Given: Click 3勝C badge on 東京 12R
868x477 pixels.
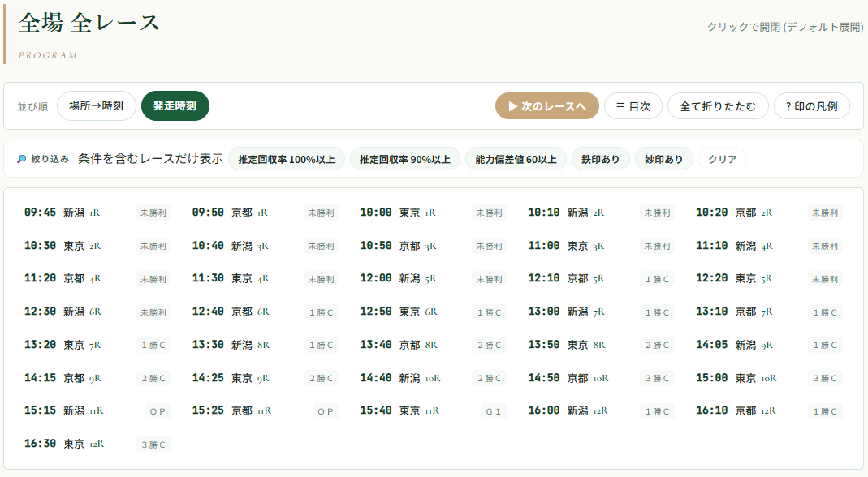Looking at the screenshot, I should tap(153, 445).
